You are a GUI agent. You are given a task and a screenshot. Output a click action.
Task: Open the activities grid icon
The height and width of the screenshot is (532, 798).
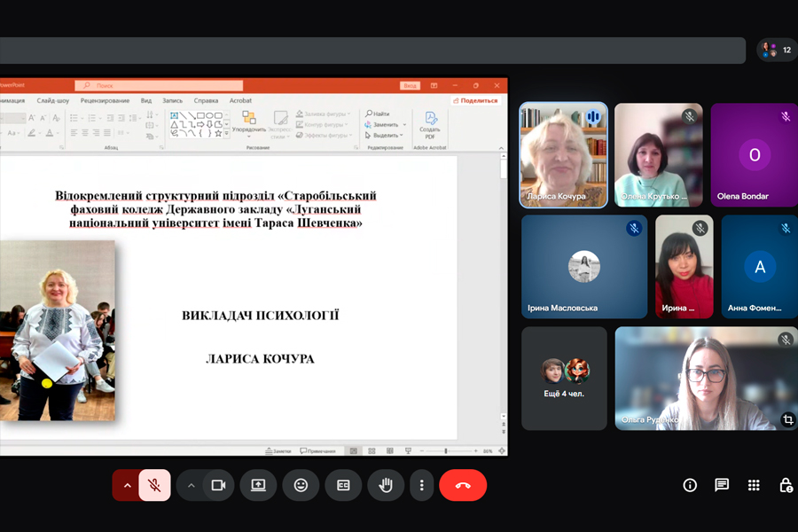point(754,485)
